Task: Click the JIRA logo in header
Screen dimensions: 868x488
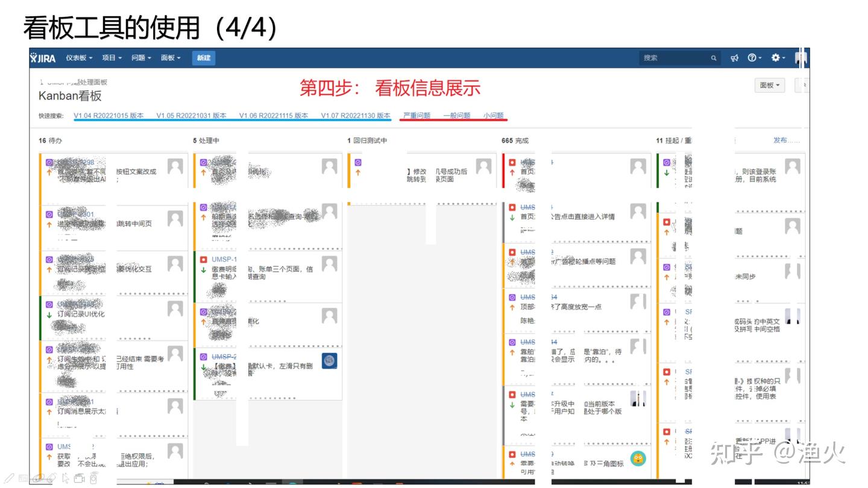Action: [x=43, y=58]
